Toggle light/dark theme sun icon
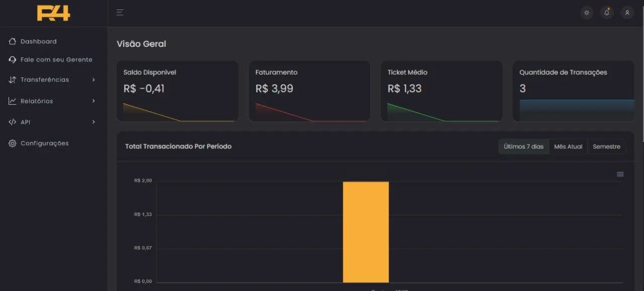Image resolution: width=644 pixels, height=291 pixels. tap(587, 13)
